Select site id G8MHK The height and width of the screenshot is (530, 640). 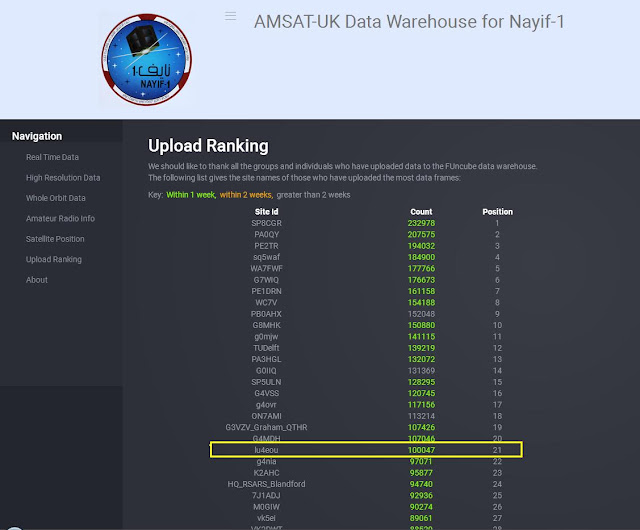click(267, 325)
